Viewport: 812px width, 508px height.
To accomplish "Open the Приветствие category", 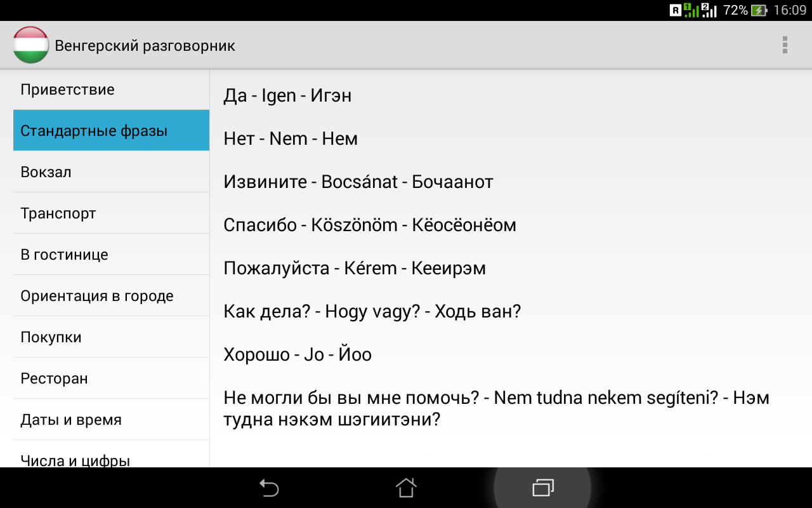I will [x=111, y=90].
